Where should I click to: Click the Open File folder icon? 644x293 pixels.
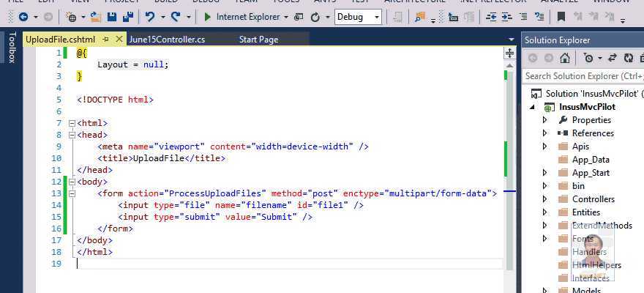(96, 17)
